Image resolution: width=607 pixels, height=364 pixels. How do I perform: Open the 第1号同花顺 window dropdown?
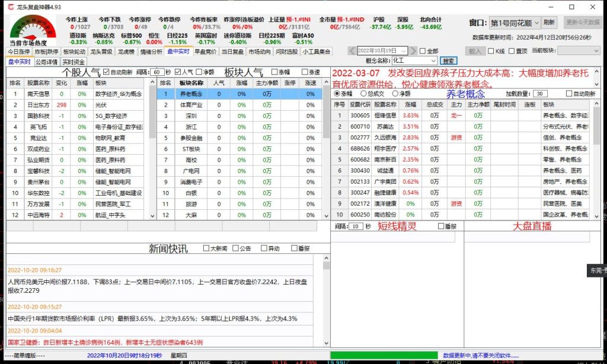click(536, 23)
